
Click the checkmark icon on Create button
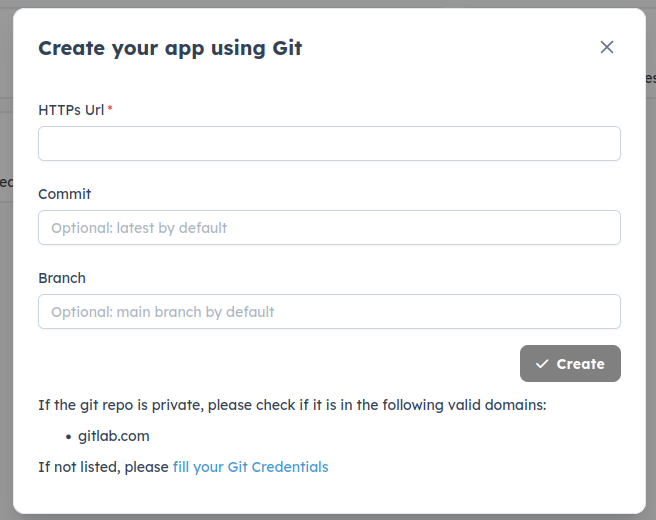542,364
